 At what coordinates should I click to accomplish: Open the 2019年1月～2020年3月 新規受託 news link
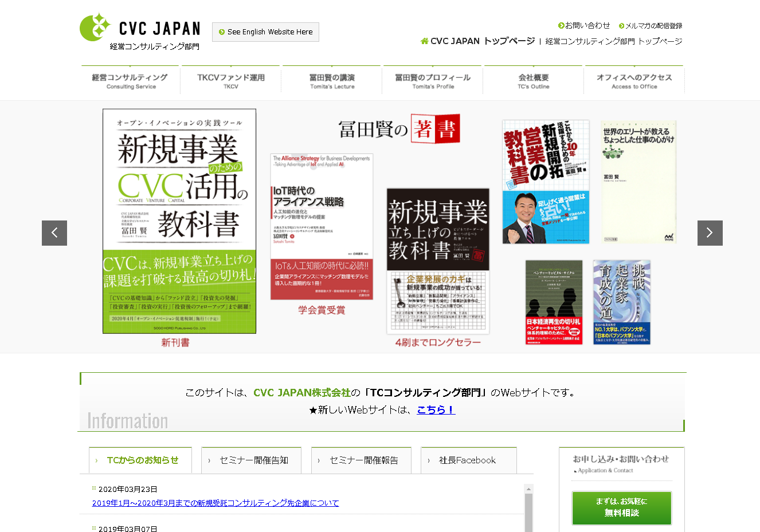tap(216, 503)
